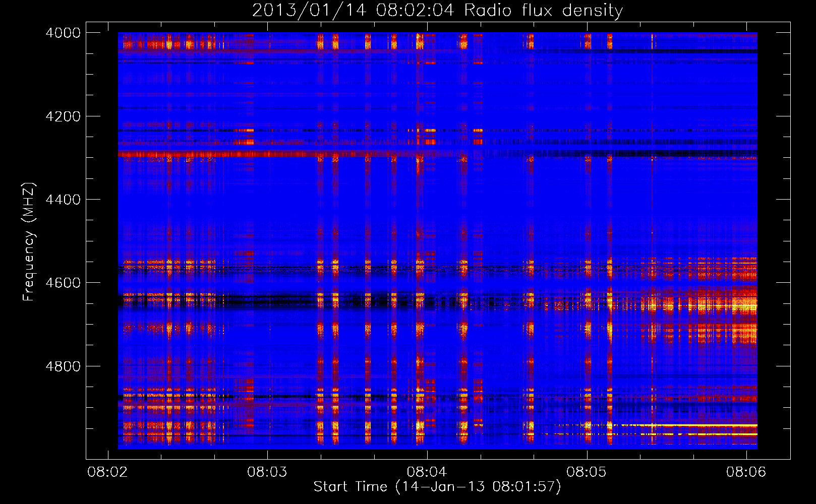Click the 08:05 time tick label
816x504 pixels.
(587, 472)
